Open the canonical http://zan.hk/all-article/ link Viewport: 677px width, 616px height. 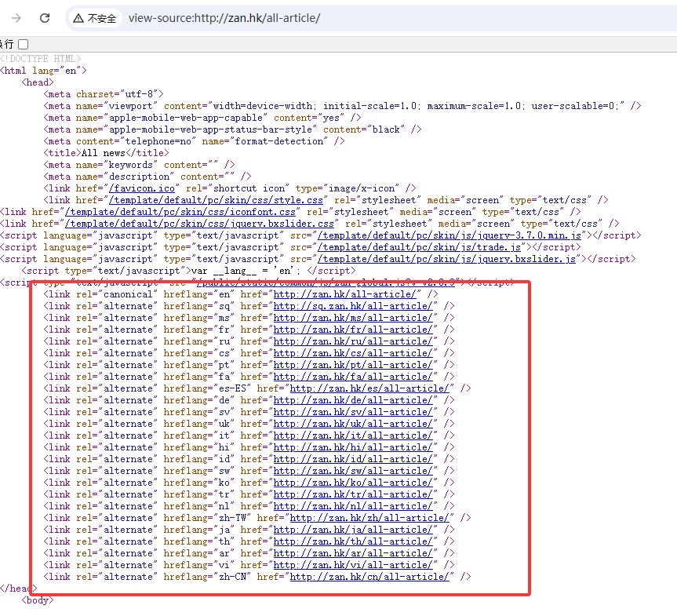[344, 294]
